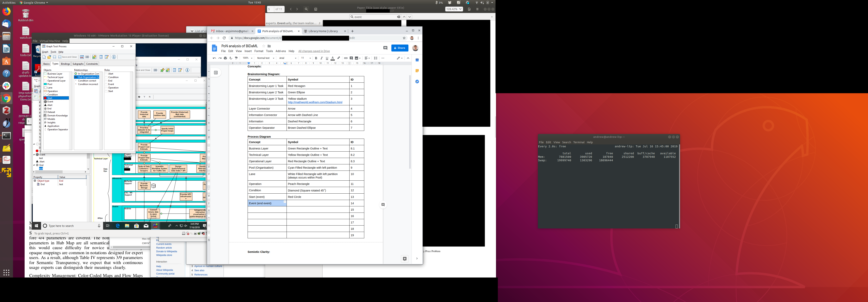Open Microsoft Edge from Windows taskbar
Image resolution: width=868 pixels, height=302 pixels.
118,226
